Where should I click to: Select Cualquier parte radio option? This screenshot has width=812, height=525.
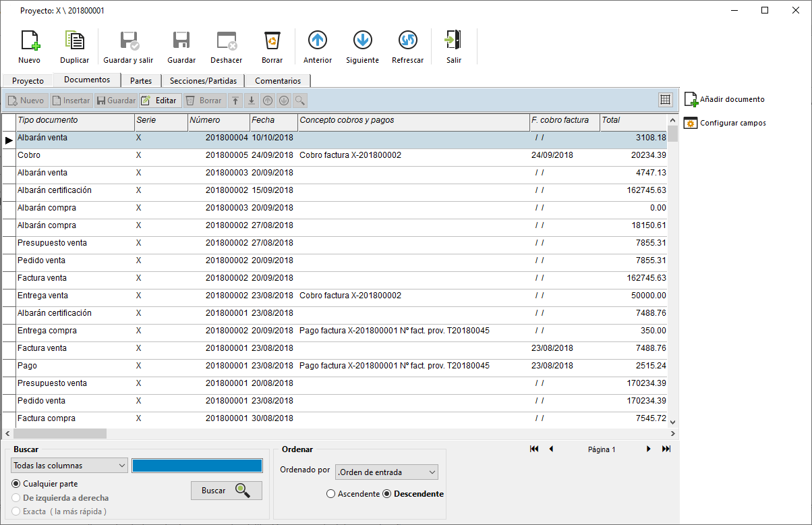tap(45, 484)
